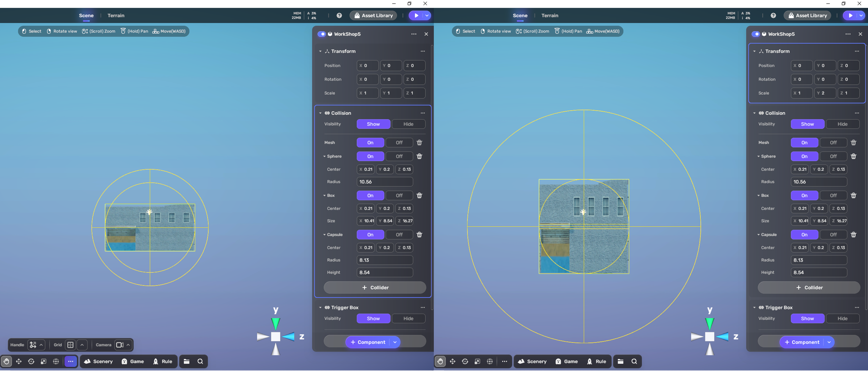
Task: Click the Scale Y field showing 2
Action: click(x=825, y=93)
